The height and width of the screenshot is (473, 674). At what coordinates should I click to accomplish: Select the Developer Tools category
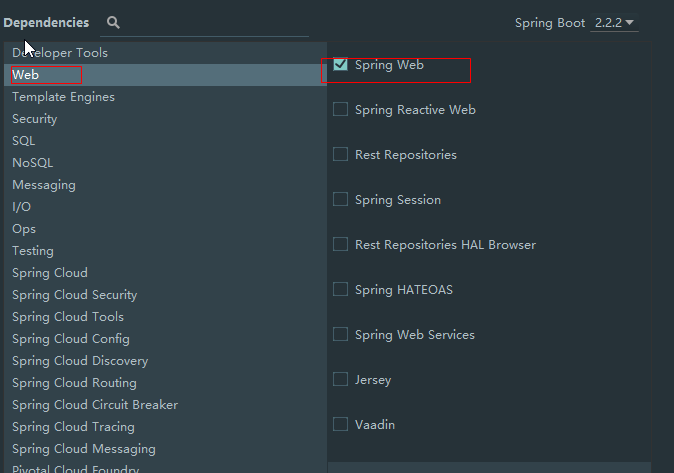click(x=165, y=53)
